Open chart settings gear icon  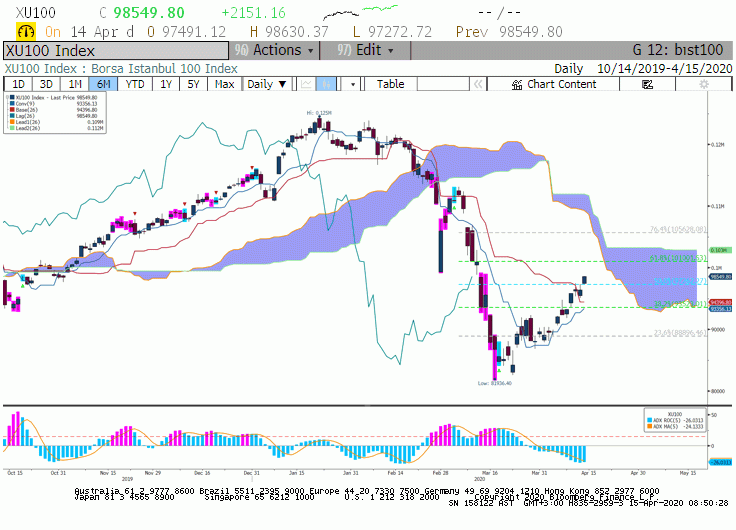click(703, 84)
